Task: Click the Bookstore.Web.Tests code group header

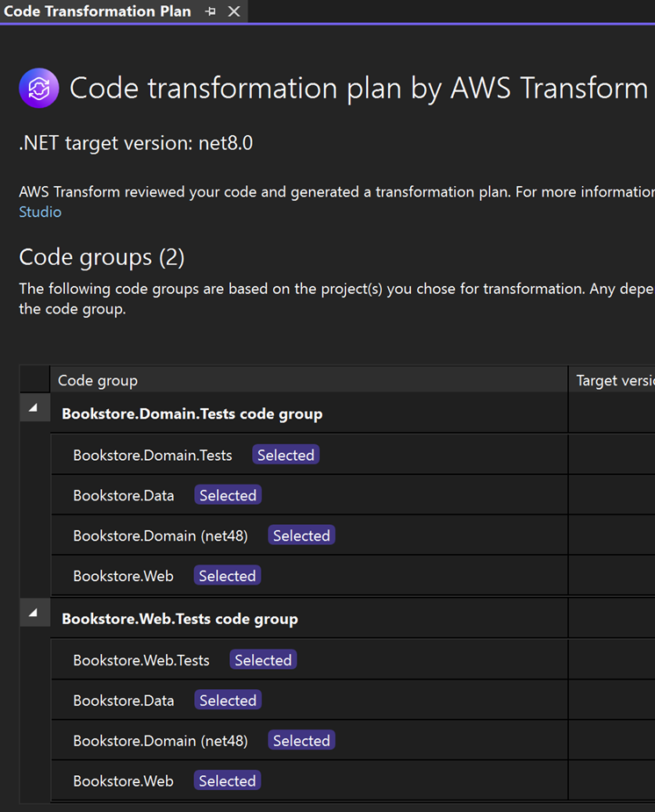Action: (179, 618)
